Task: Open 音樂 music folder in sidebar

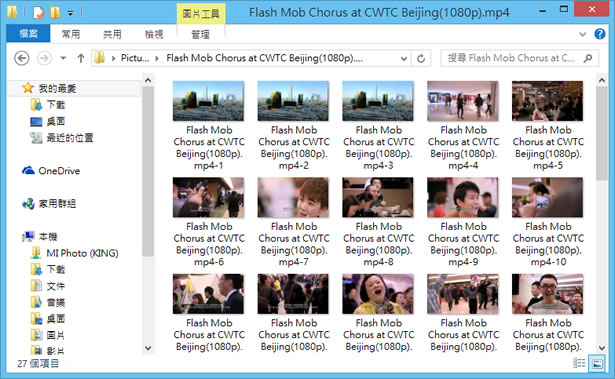Action: [55, 302]
